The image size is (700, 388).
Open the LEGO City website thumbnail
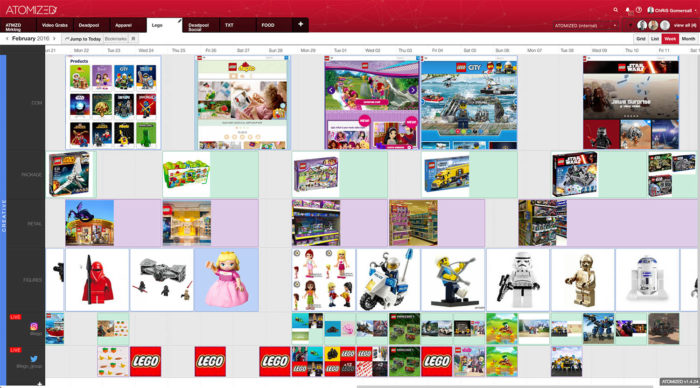click(x=469, y=102)
